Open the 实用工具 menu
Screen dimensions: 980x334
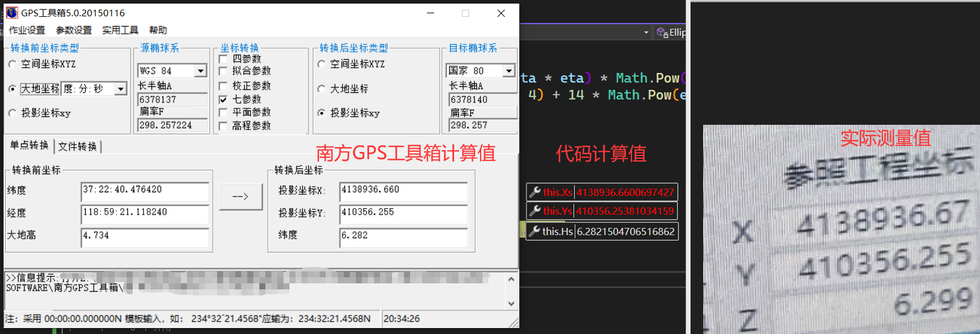point(120,30)
